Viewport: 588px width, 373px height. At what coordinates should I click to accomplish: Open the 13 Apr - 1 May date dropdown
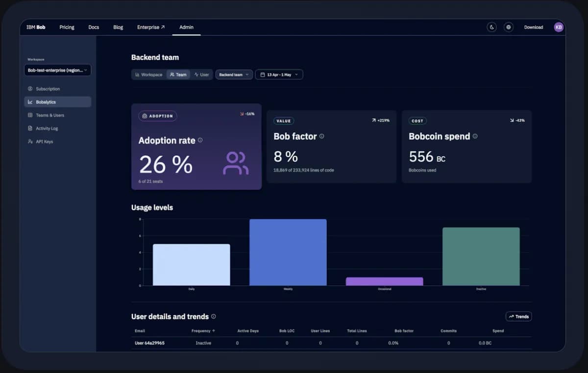279,75
